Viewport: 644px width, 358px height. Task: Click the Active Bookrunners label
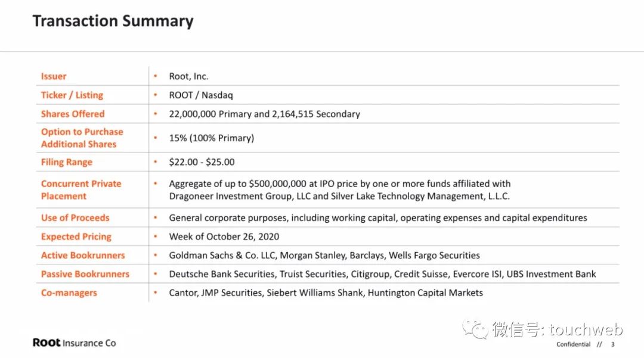(x=82, y=256)
